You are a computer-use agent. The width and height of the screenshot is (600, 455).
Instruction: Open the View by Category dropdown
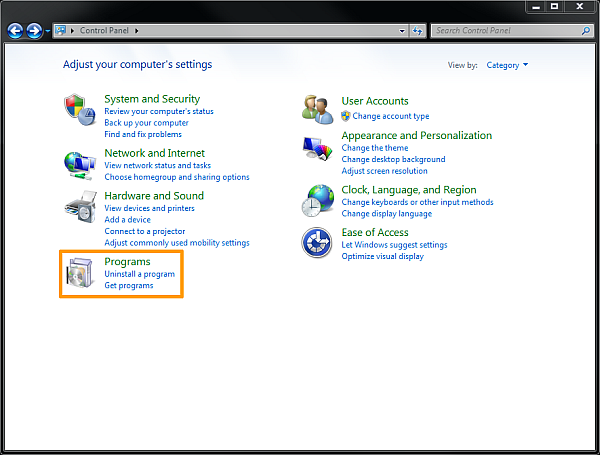point(507,65)
